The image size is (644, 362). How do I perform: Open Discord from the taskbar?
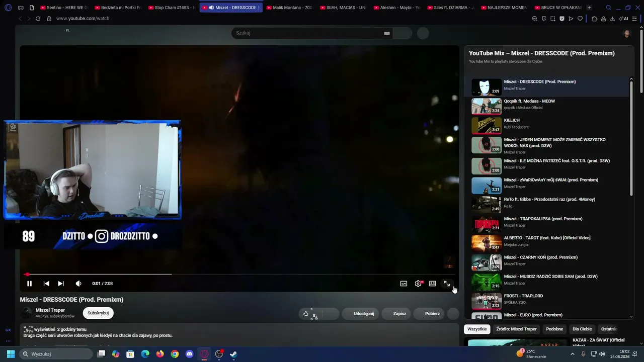pyautogui.click(x=189, y=354)
